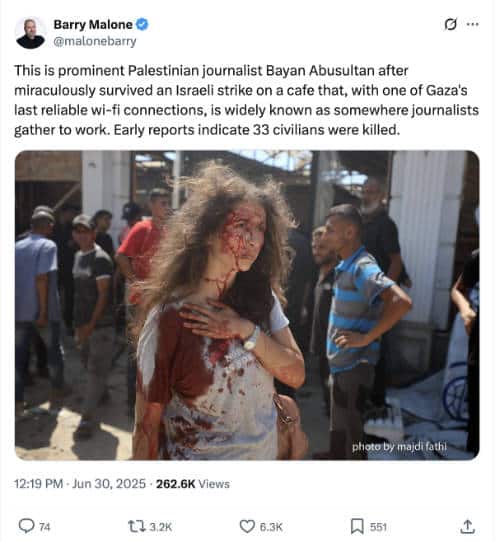Viewport: 500px width, 542px height.
Task: Click the tweet body text
Action: 246,100
